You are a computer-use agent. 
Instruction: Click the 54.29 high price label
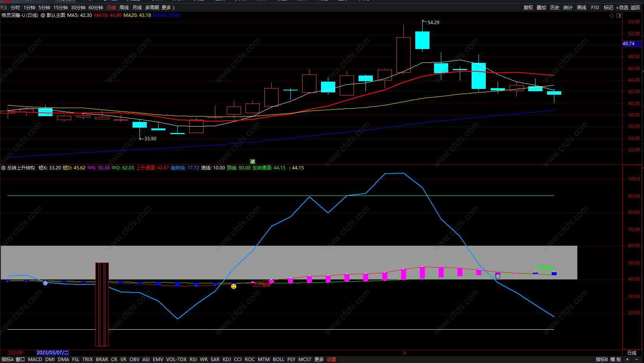(x=433, y=23)
